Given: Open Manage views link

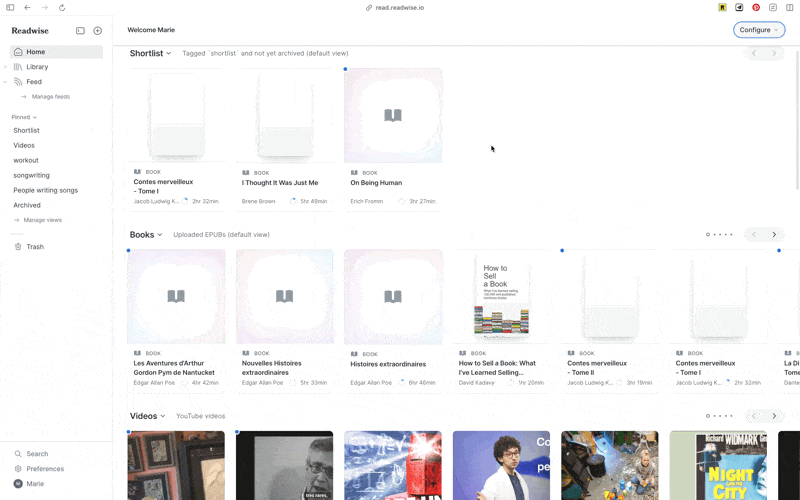Looking at the screenshot, I should click(x=42, y=220).
